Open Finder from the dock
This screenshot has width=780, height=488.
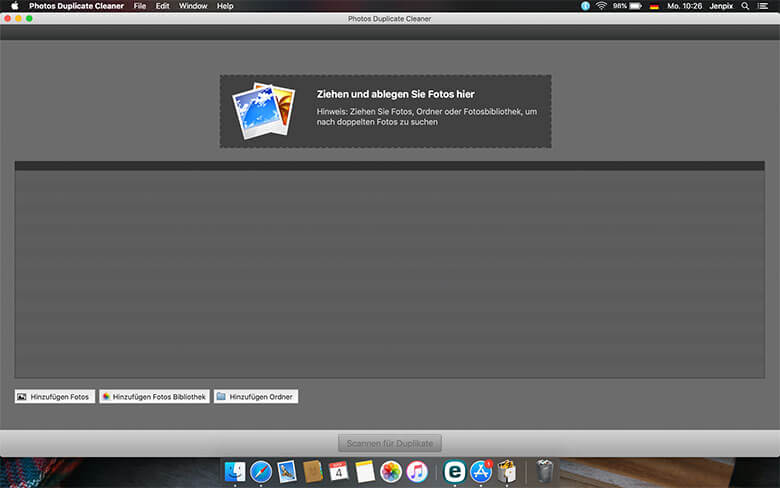[x=236, y=471]
